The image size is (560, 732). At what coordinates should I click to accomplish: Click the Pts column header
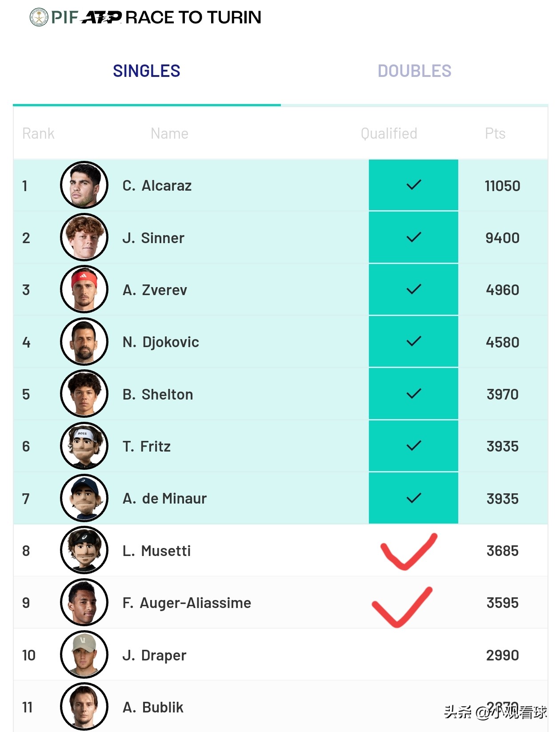click(495, 133)
